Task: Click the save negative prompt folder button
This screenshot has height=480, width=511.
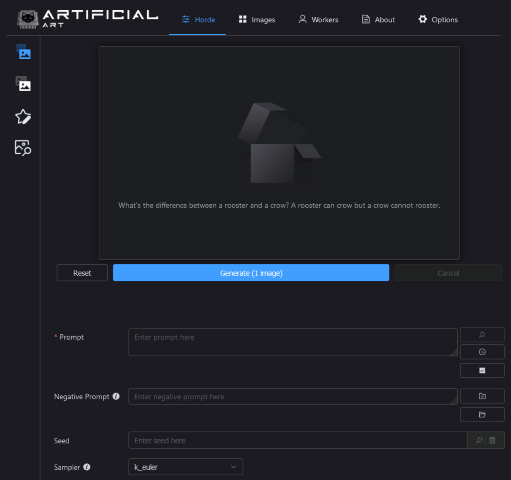Action: [482, 396]
